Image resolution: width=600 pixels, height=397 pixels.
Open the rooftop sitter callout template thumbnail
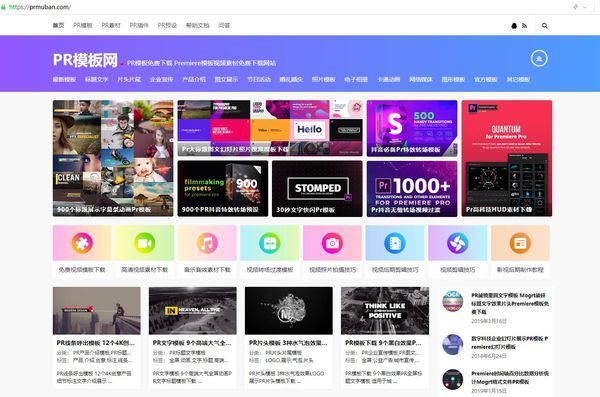pos(97,311)
